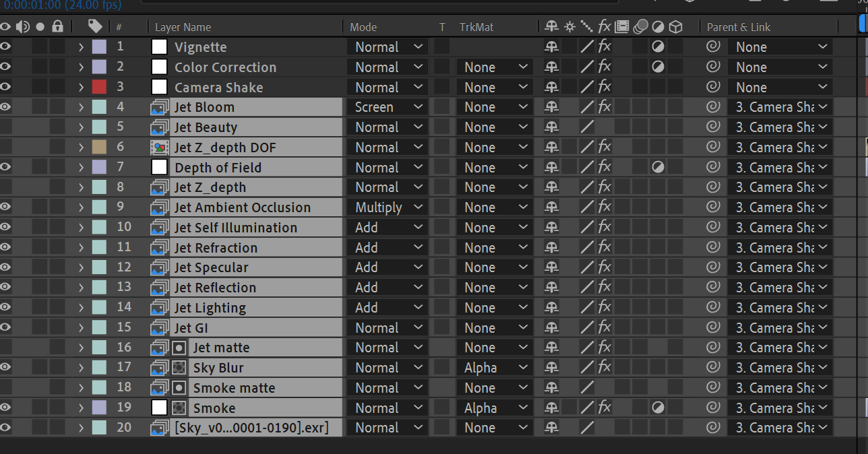Click the fx effect switch on Jet Bloom
Screen dimensions: 868x454
[604, 107]
